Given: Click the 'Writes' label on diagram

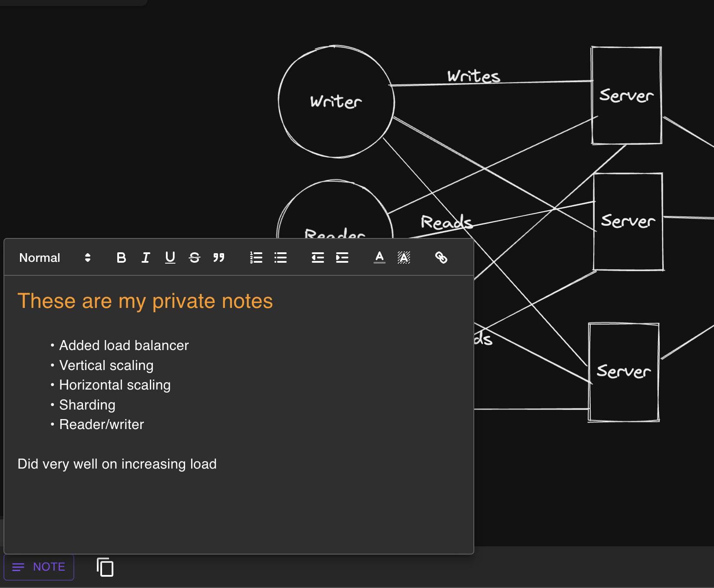Looking at the screenshot, I should click(x=474, y=76).
